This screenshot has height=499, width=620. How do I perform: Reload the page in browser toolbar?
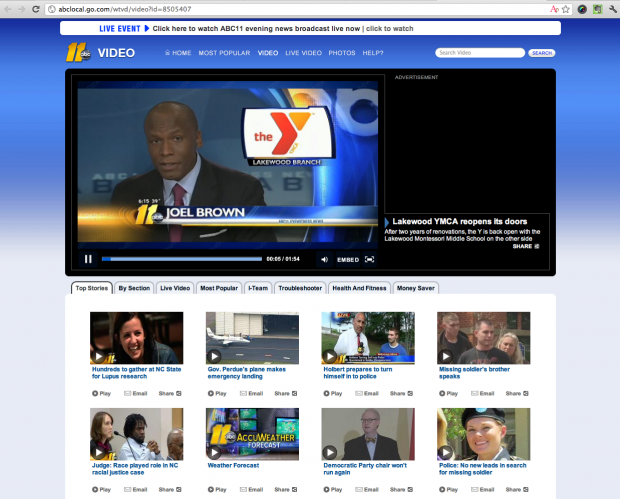click(36, 9)
